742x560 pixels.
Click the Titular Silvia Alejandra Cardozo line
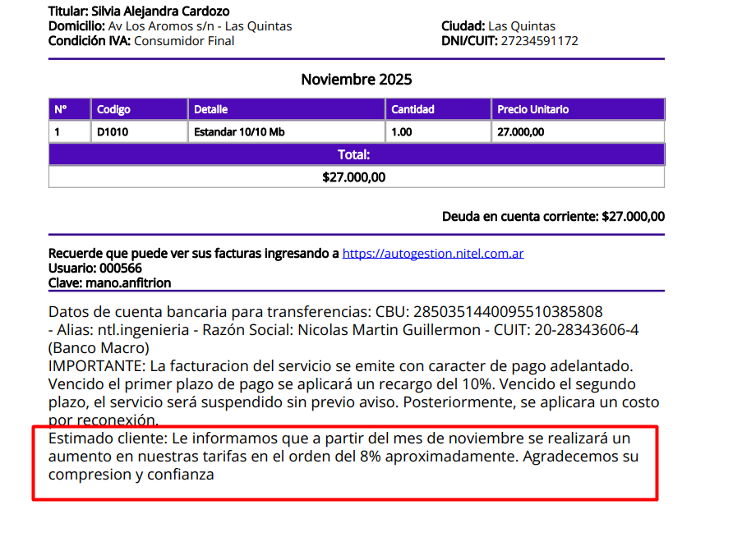click(139, 11)
